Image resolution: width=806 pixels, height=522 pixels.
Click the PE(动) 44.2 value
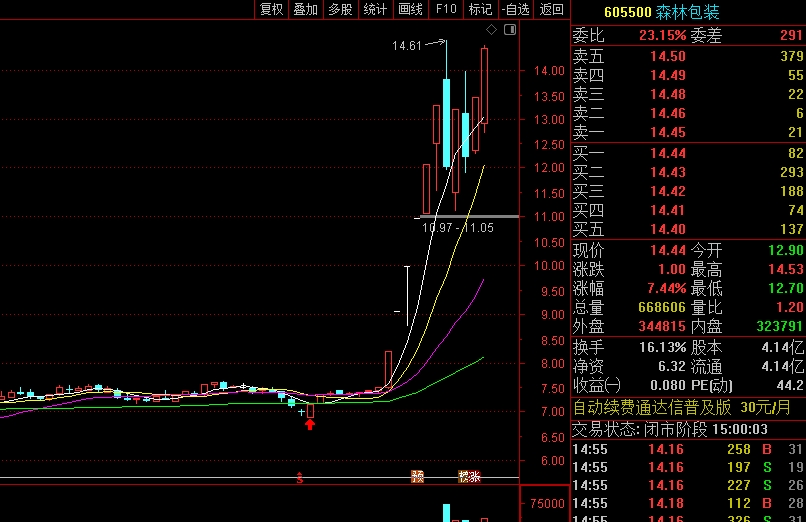tap(790, 385)
